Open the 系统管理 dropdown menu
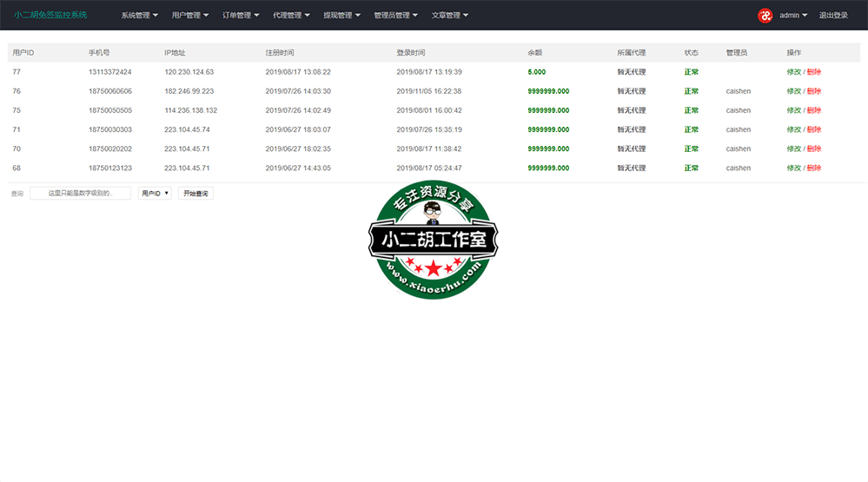This screenshot has height=482, width=868. (x=139, y=16)
